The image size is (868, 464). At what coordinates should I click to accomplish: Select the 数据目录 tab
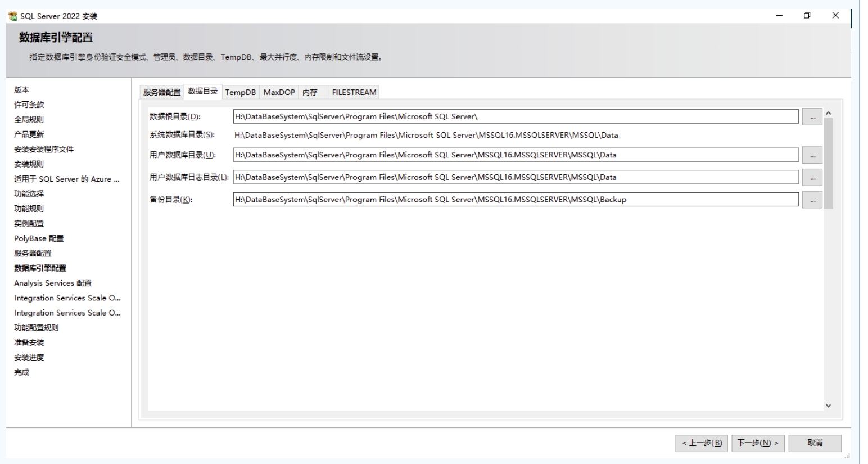click(x=203, y=91)
